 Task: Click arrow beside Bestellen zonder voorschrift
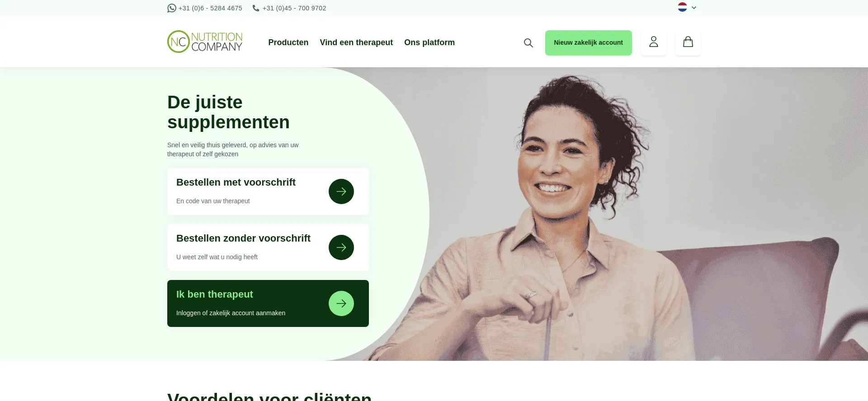coord(341,247)
